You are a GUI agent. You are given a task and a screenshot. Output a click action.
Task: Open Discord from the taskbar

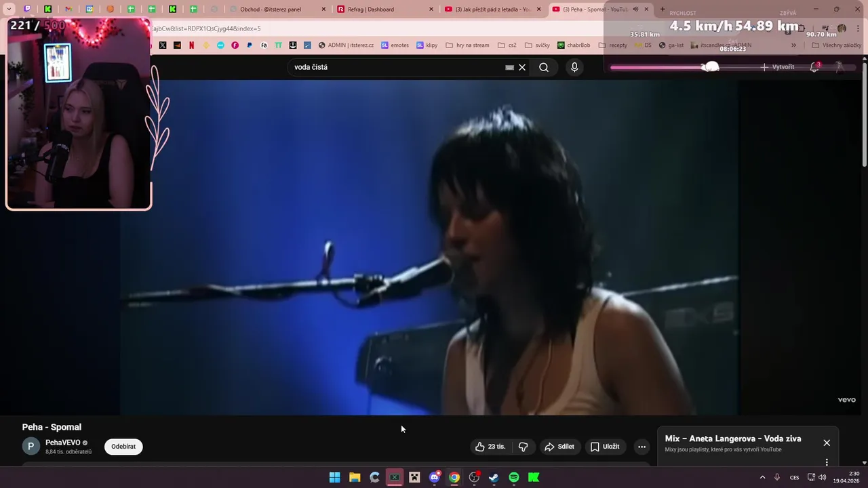click(x=435, y=477)
